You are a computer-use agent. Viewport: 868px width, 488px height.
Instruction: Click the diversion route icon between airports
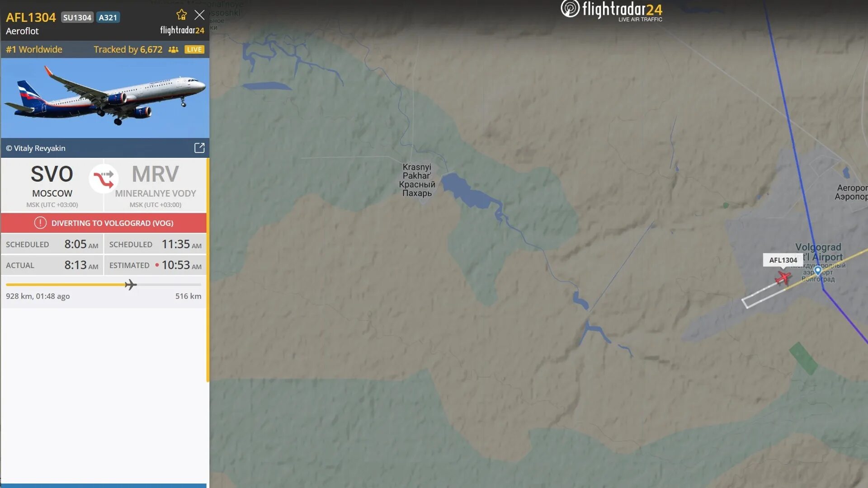tap(104, 179)
